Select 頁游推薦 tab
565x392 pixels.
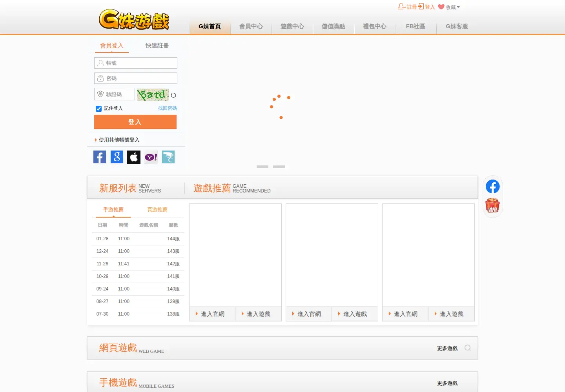pos(157,210)
